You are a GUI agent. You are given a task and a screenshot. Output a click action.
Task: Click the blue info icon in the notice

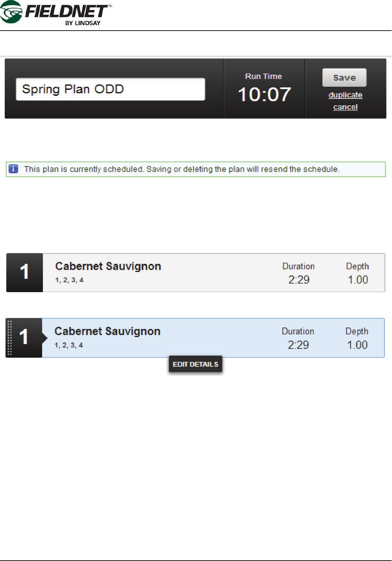pos(14,169)
